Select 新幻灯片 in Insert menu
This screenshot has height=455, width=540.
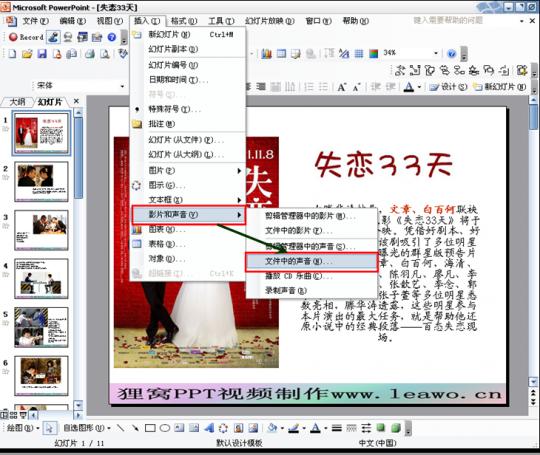tap(188, 34)
